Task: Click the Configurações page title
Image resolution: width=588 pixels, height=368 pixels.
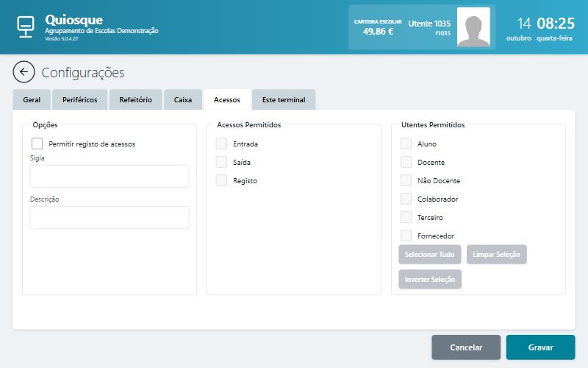Action: tap(83, 72)
